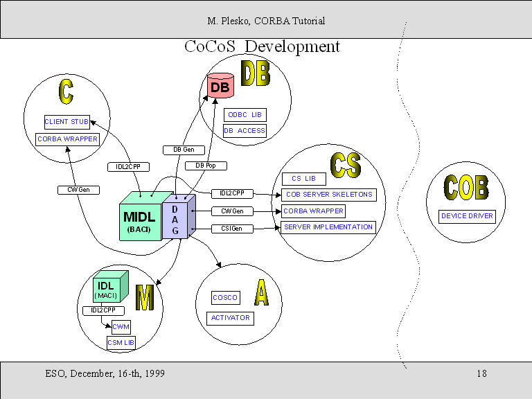Click the big yellow letter C
Screen dimensions: 532x399
(x=66, y=91)
